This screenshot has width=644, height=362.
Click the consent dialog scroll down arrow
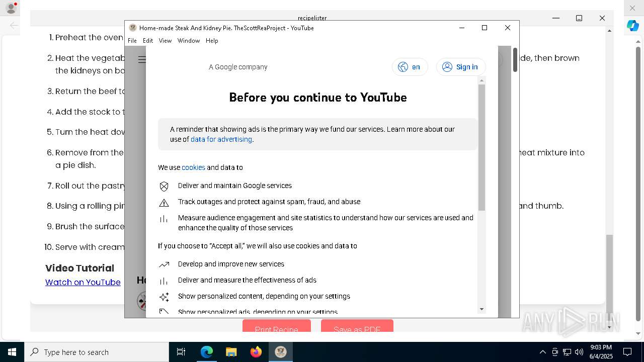(481, 309)
